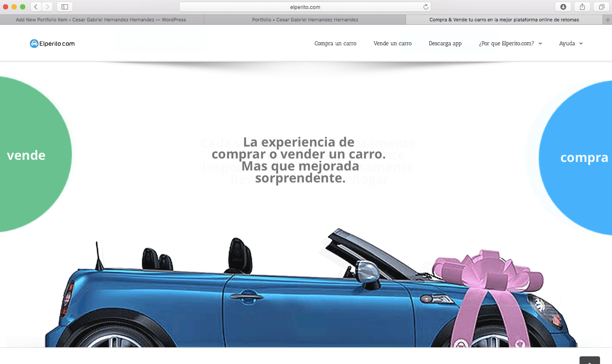Viewport: 612px width, 364px height.
Task: Expand the ¿Por que Elperito.com? menu
Action: 510,44
